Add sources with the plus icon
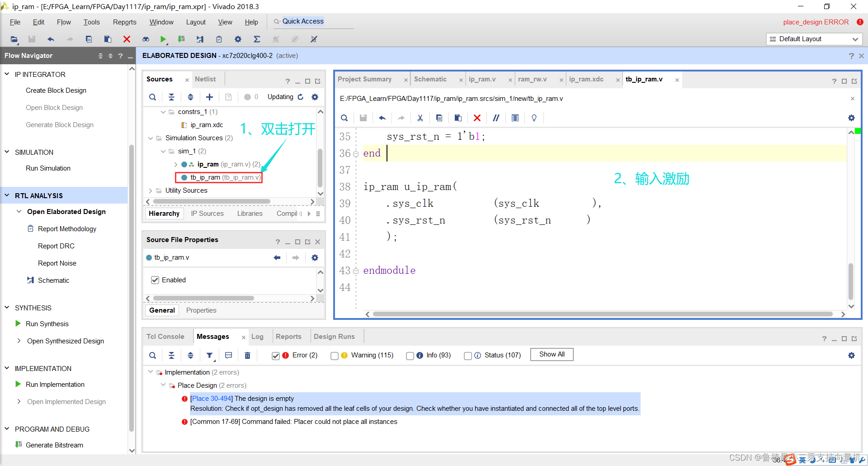Image resolution: width=868 pixels, height=466 pixels. point(209,97)
